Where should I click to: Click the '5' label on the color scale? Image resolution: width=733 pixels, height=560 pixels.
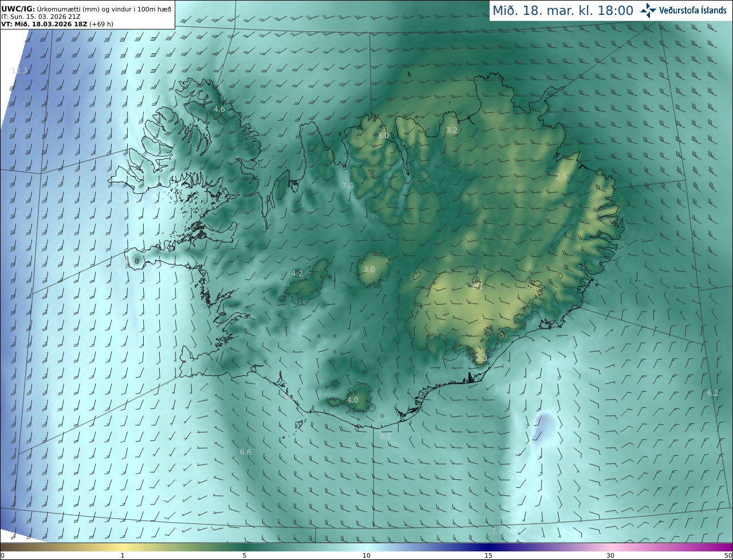coord(245,555)
